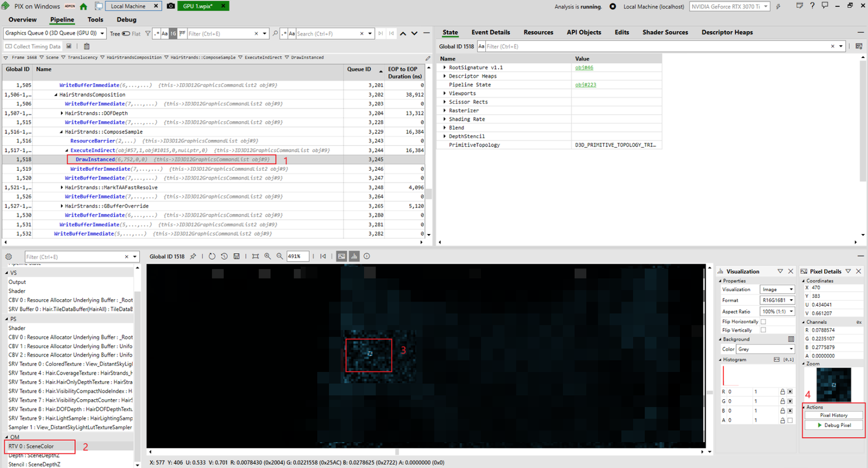Switch to the Shader Sources tab
The height and width of the screenshot is (468, 868).
tap(665, 32)
